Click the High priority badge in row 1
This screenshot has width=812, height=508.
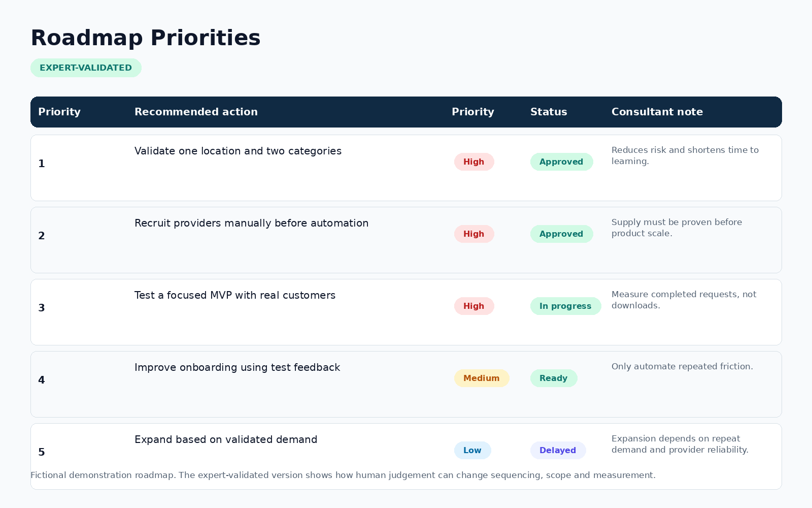tap(474, 162)
